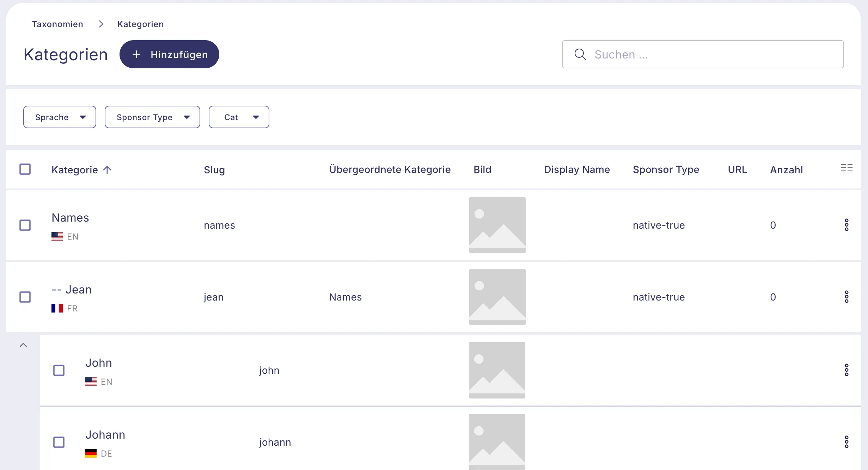Click the US flag under Names
The image size is (868, 470).
click(x=57, y=236)
